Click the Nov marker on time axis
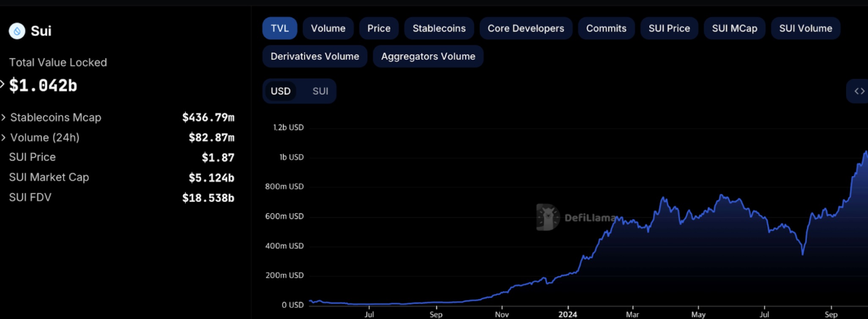The image size is (868, 319). click(502, 314)
